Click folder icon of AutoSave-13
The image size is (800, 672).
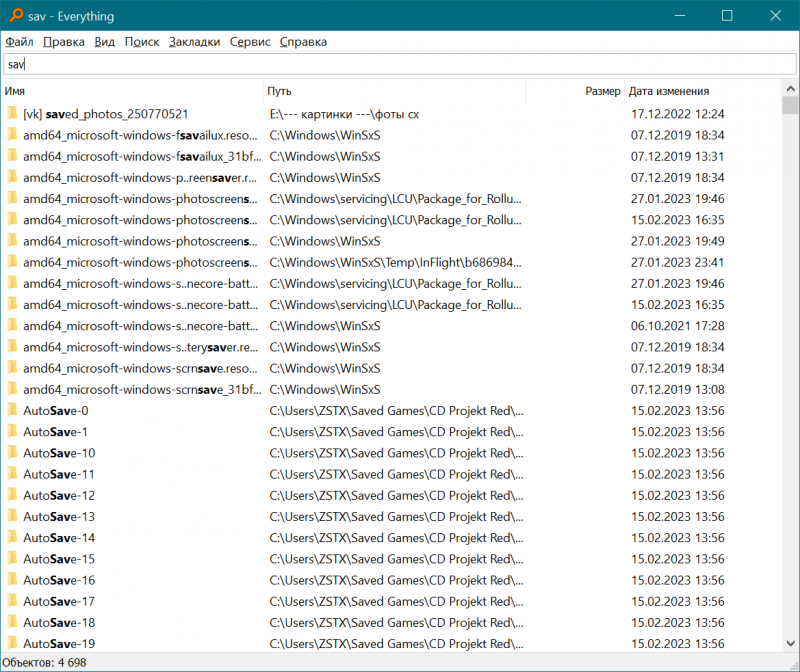point(13,516)
